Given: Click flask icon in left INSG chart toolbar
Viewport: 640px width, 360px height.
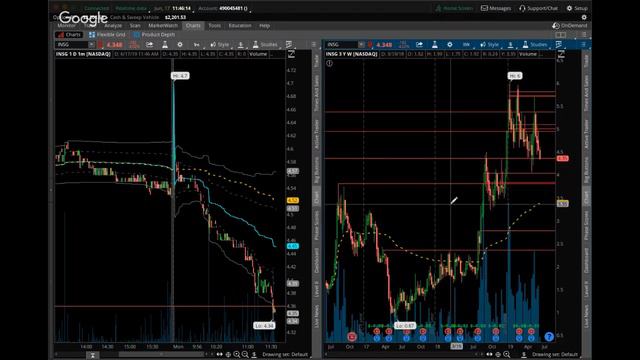Looking at the screenshot, I should tap(165, 44).
